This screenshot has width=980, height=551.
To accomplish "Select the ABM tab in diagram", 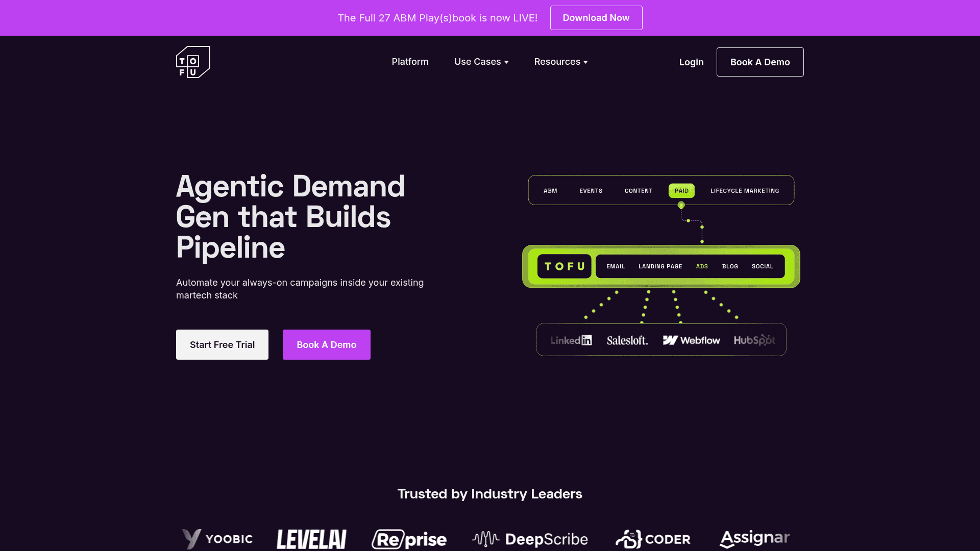I will (550, 191).
